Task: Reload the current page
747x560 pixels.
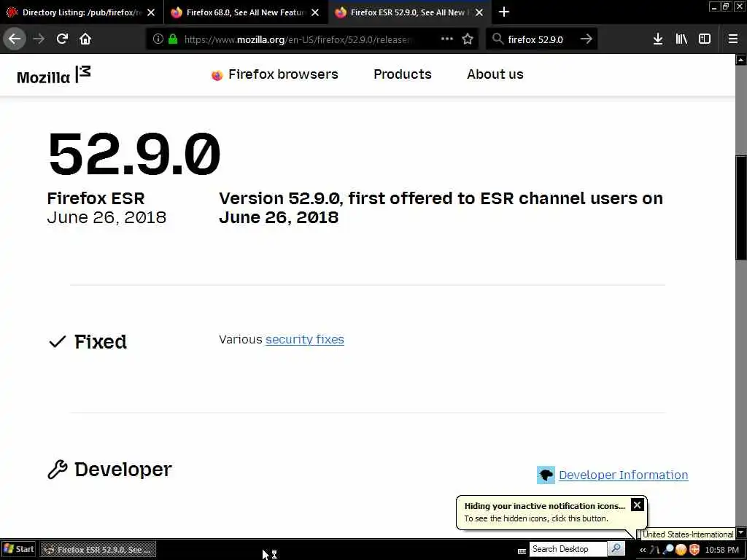Action: point(63,39)
